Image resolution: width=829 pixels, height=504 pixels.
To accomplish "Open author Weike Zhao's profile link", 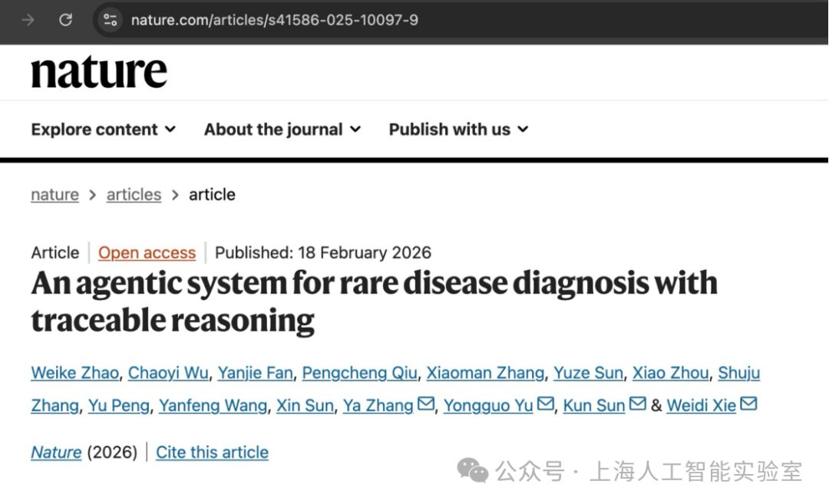I will point(74,373).
